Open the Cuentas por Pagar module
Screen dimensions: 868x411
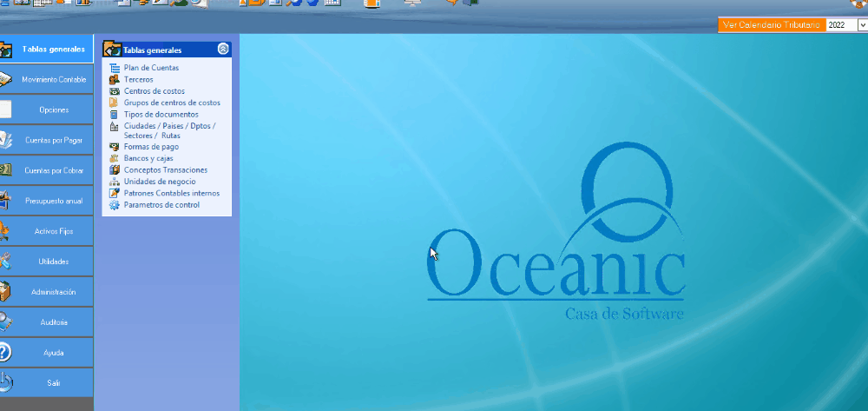tap(47, 140)
